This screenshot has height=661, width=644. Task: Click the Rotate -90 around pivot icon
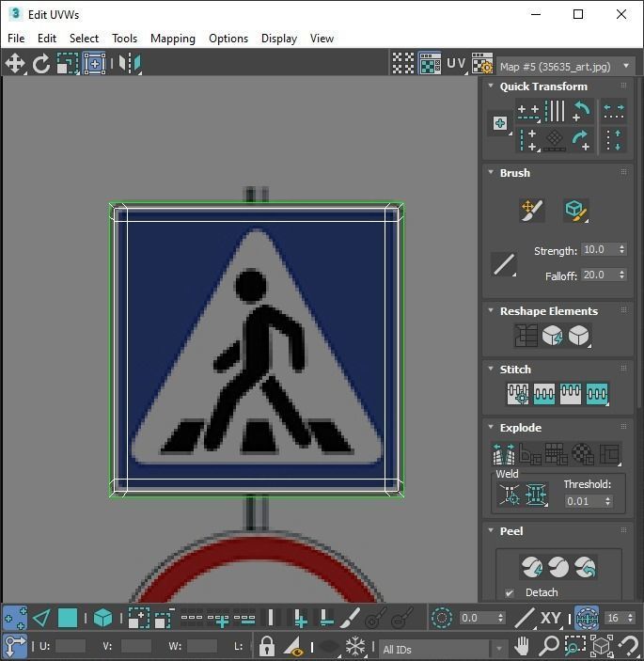(582, 111)
